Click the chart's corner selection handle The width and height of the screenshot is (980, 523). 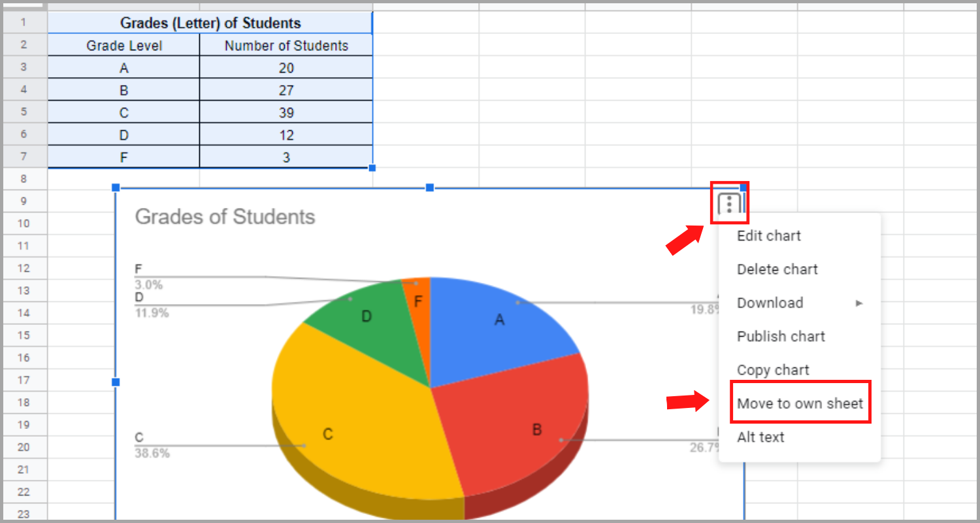115,188
